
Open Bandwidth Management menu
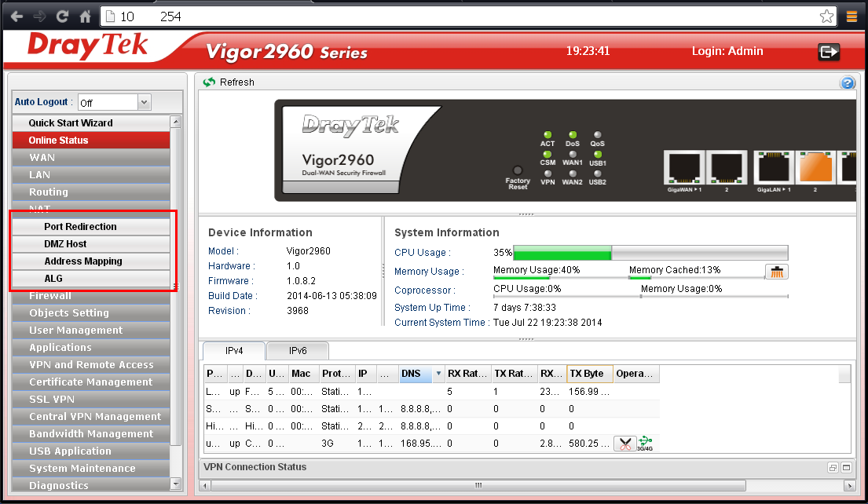91,434
